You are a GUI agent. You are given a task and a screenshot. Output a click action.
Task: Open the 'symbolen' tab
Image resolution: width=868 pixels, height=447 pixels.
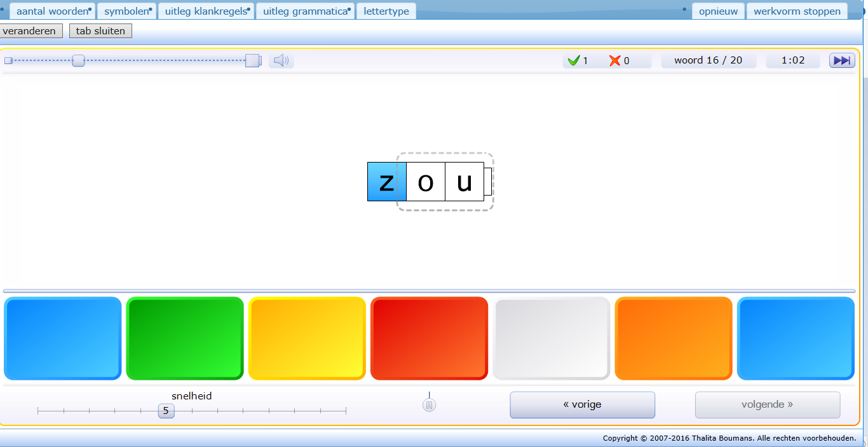point(126,11)
